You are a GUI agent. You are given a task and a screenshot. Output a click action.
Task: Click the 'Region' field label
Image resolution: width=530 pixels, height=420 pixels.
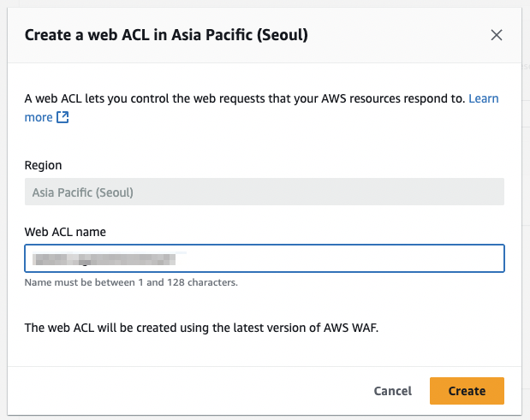[44, 165]
